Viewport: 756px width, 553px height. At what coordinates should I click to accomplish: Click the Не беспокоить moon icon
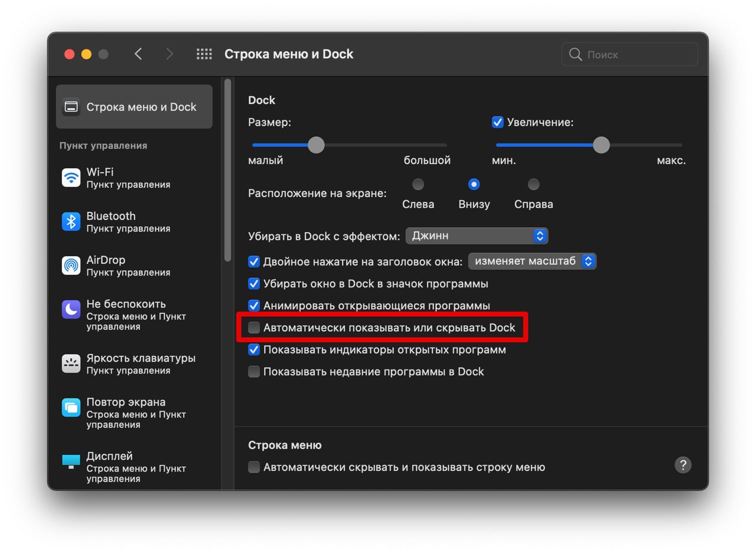(71, 309)
